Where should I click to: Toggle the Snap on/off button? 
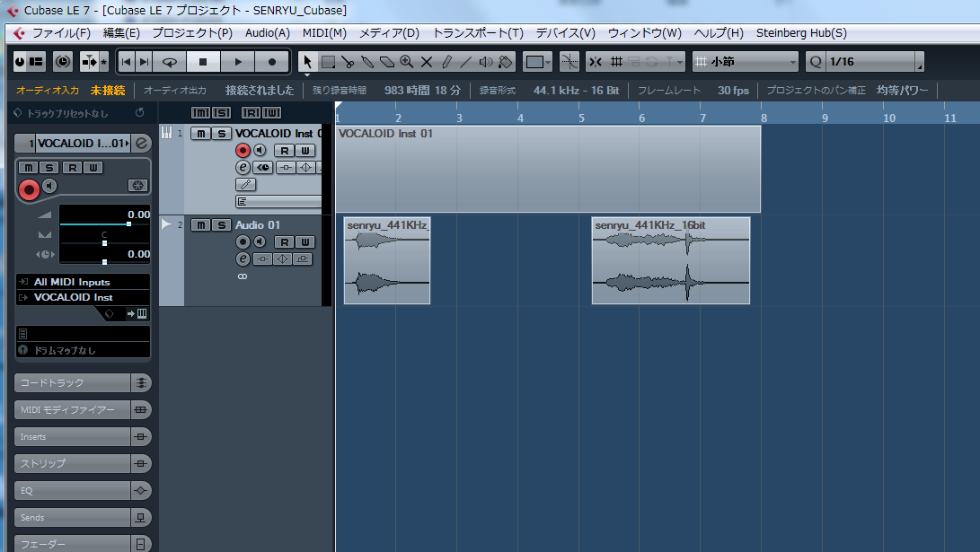click(596, 62)
